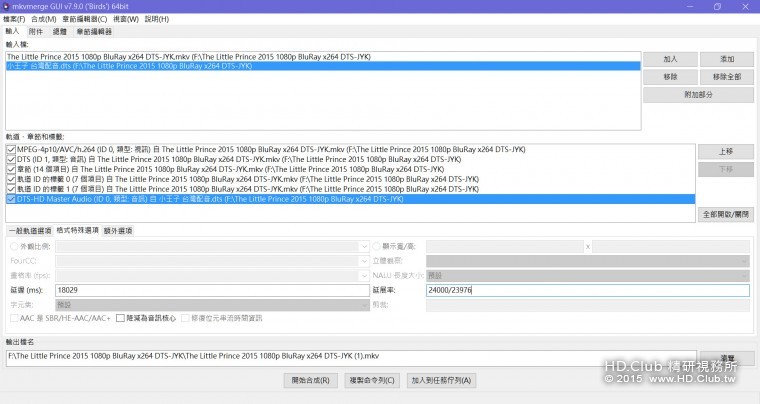This screenshot has height=404, width=760.
Task: Select the 顯示寬/高 radio button
Action: click(376, 246)
